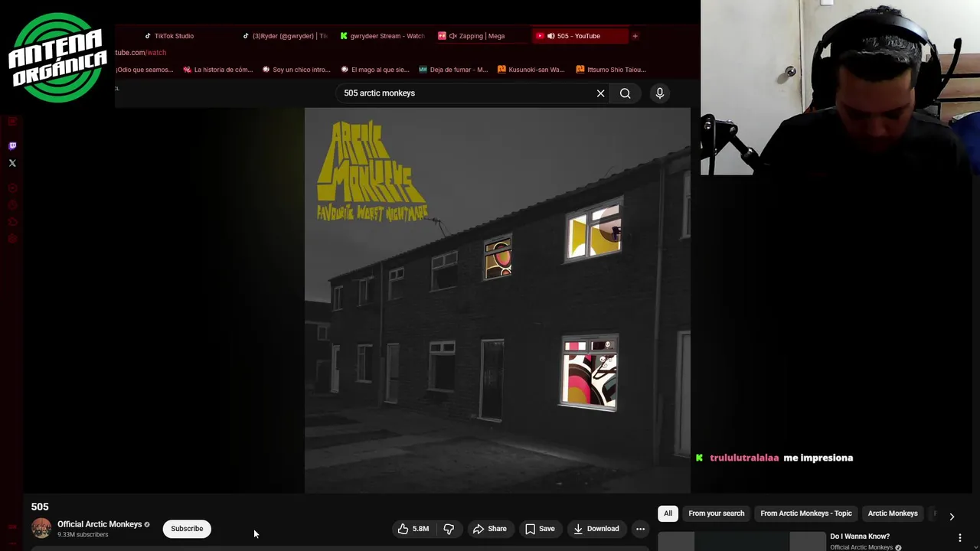Open La historia de cóm... bookmark
This screenshot has height=551, width=980.
click(x=218, y=70)
